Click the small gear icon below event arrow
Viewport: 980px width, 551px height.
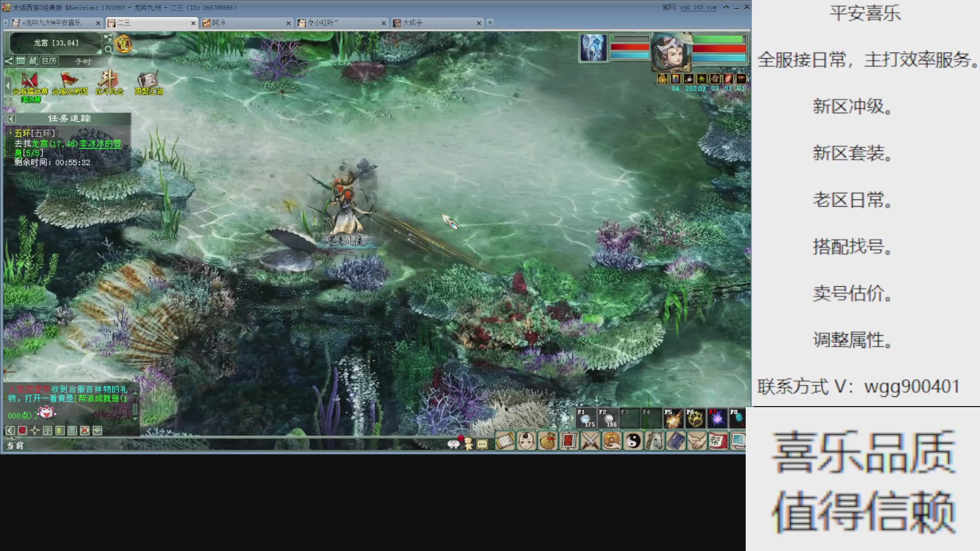point(8,102)
